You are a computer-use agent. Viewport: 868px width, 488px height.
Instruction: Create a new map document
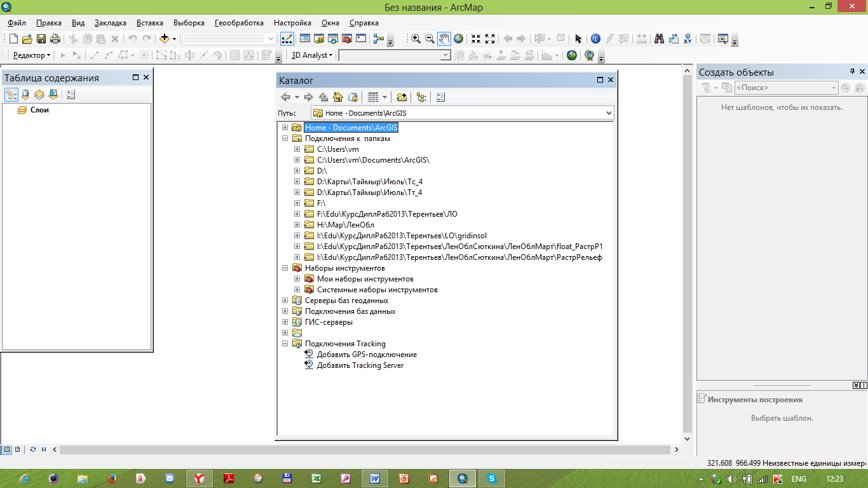14,39
